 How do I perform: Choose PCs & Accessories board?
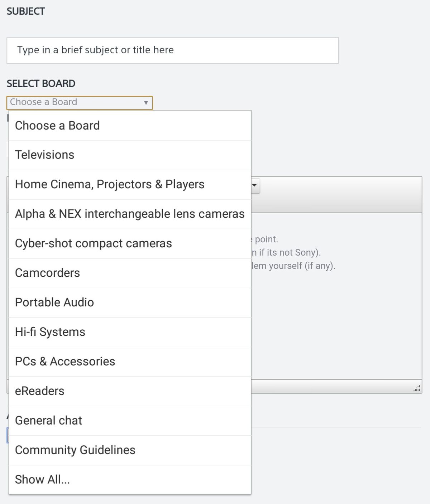click(130, 362)
